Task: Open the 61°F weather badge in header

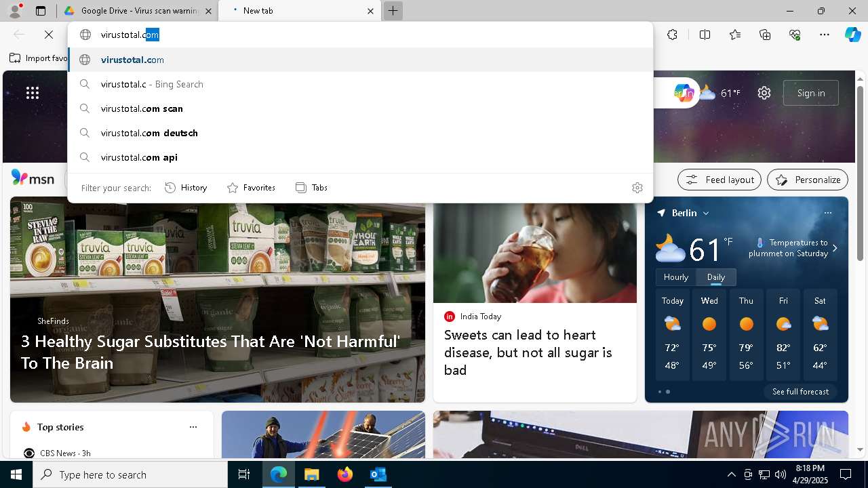Action: pyautogui.click(x=720, y=93)
